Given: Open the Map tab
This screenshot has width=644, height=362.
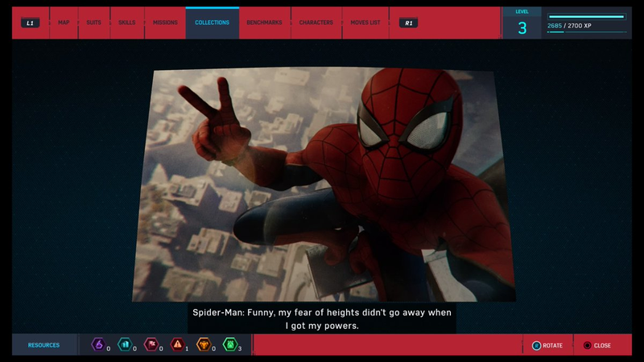Looking at the screenshot, I should [x=64, y=23].
